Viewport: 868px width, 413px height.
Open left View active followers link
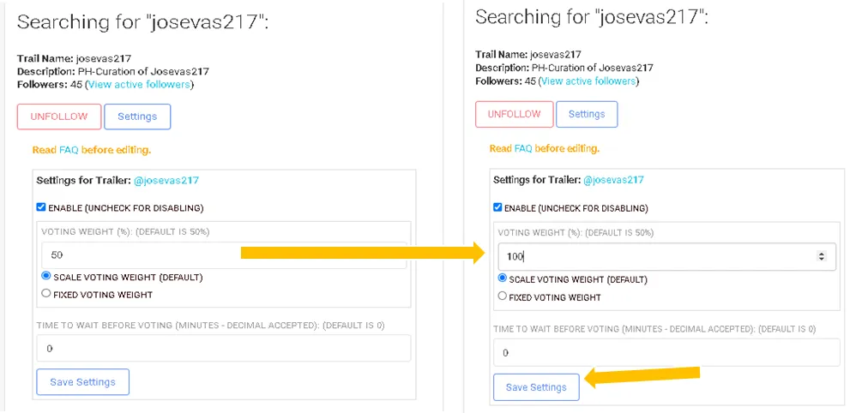click(140, 85)
